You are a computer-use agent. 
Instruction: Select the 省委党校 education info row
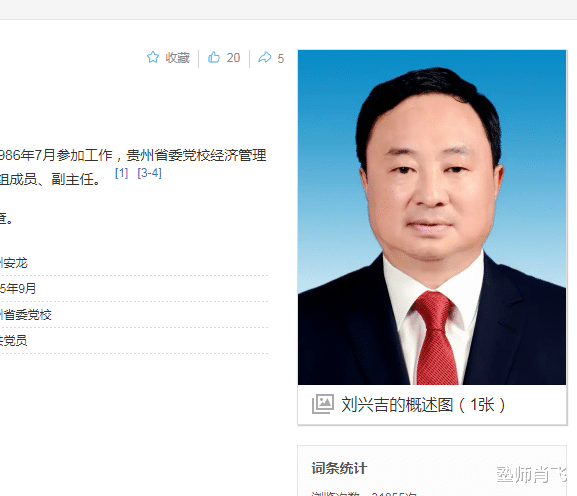pos(134,315)
